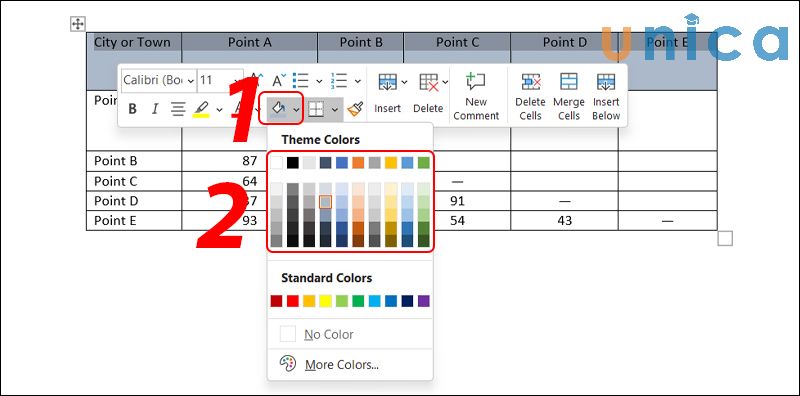
Task: Click the 'Point B' row label
Action: pyautogui.click(x=116, y=161)
